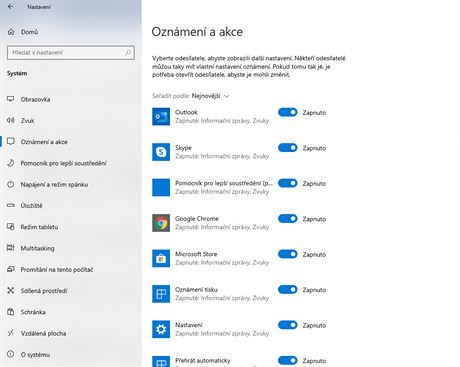The image size is (460, 367).
Task: Open Outlook app icon in the list
Action: (161, 117)
